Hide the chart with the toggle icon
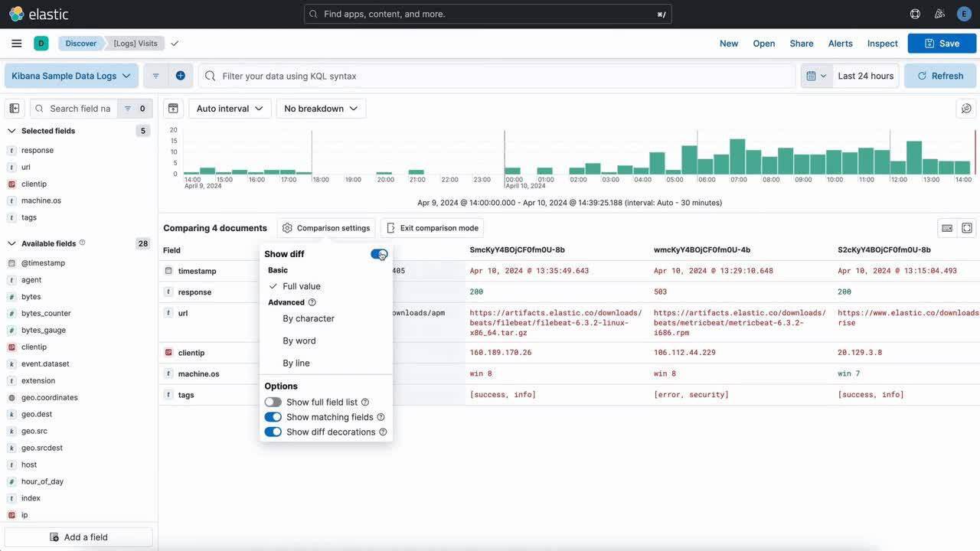The height and width of the screenshot is (551, 980). click(173, 109)
